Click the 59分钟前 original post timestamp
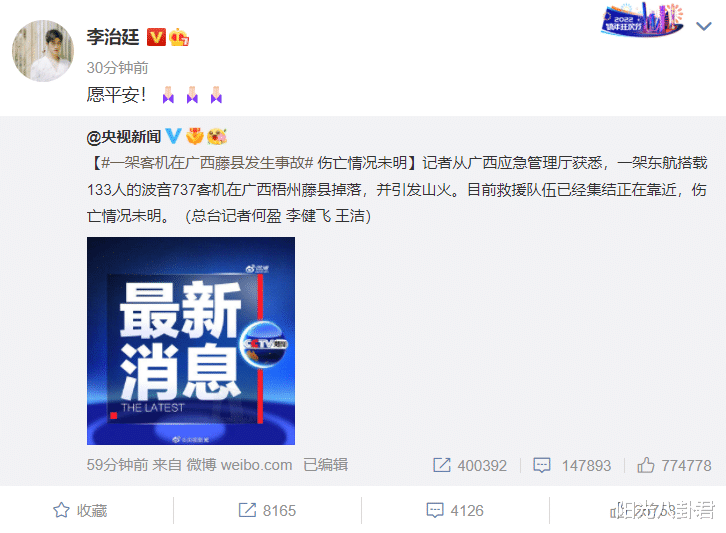The width and height of the screenshot is (726, 533). (117, 464)
